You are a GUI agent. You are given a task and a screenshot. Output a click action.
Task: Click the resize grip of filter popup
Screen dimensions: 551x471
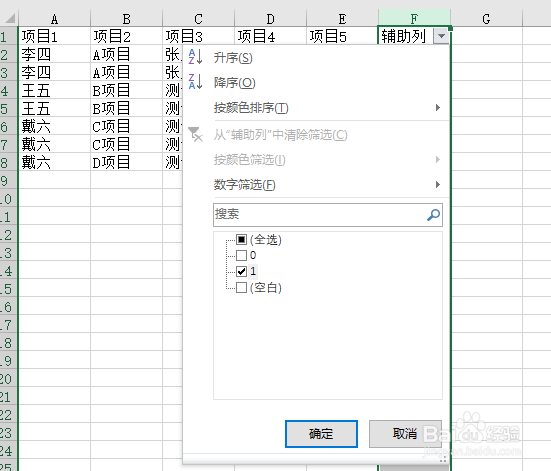[443, 459]
